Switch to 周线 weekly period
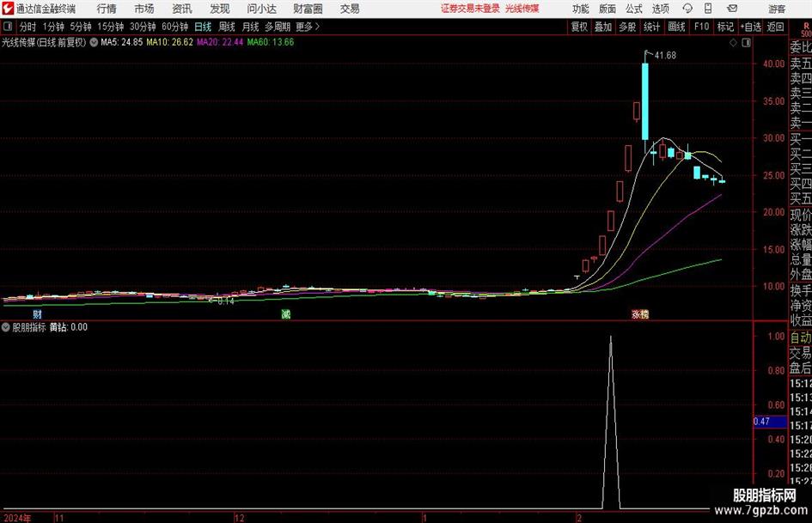The height and width of the screenshot is (523, 812). [x=227, y=27]
